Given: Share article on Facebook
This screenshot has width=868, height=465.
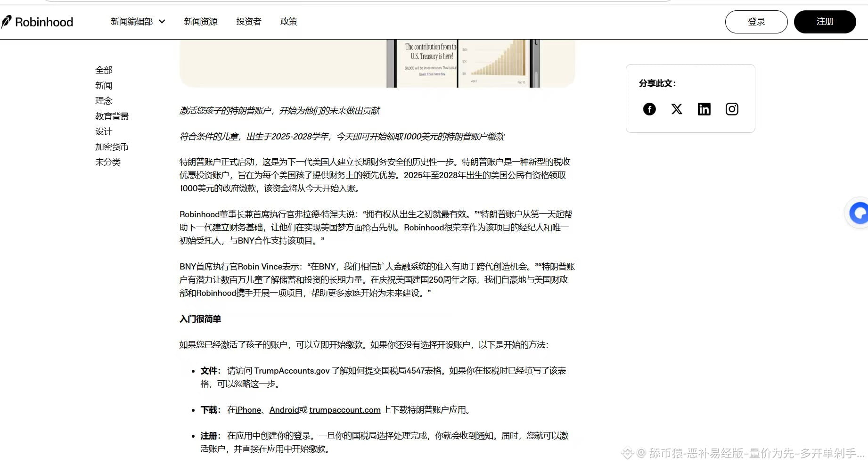Looking at the screenshot, I should pyautogui.click(x=649, y=109).
